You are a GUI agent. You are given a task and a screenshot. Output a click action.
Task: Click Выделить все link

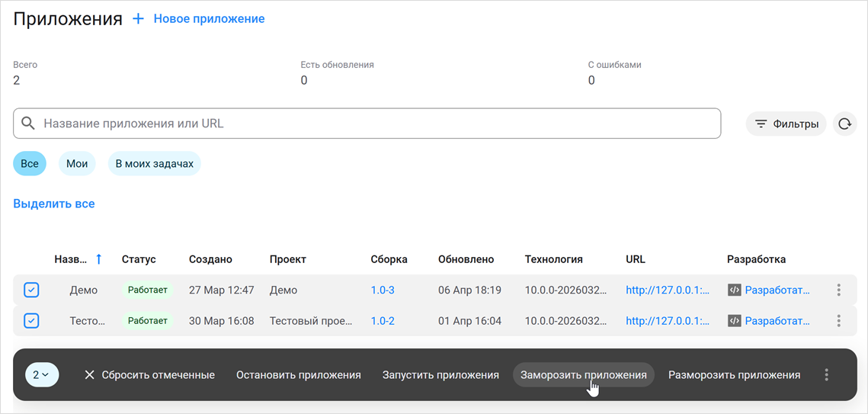click(54, 204)
